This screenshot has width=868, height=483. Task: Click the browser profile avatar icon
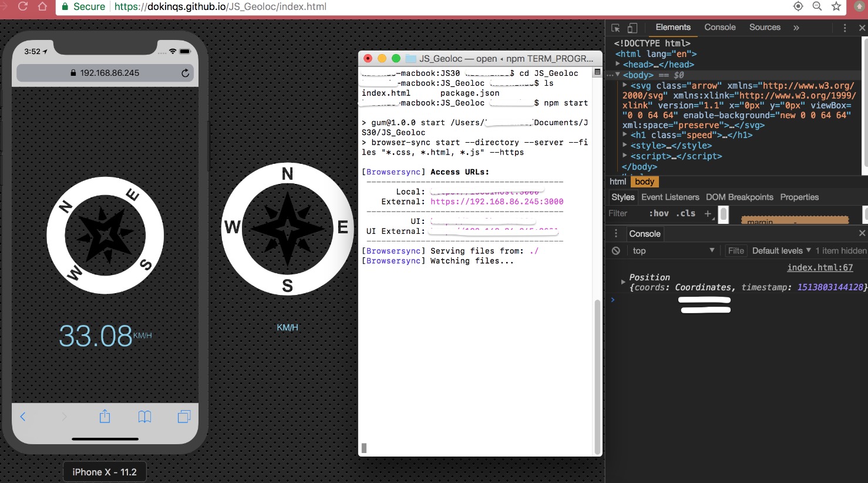[859, 6]
